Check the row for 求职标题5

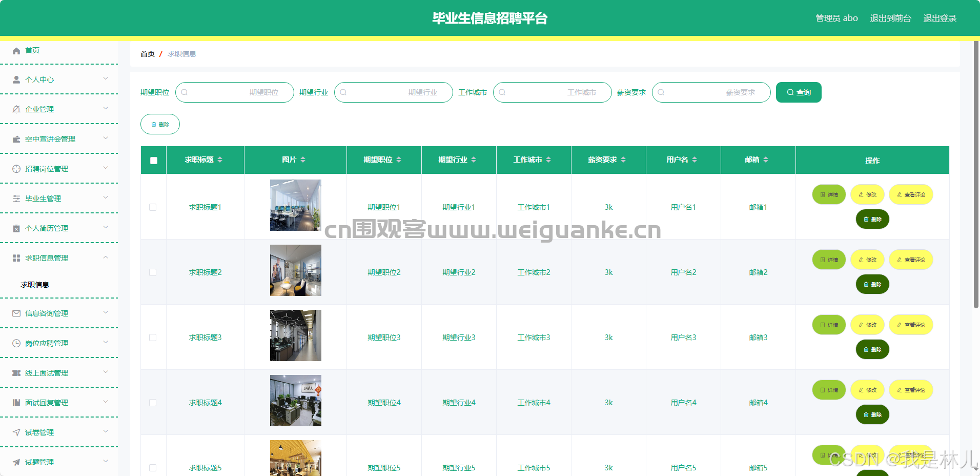click(153, 468)
